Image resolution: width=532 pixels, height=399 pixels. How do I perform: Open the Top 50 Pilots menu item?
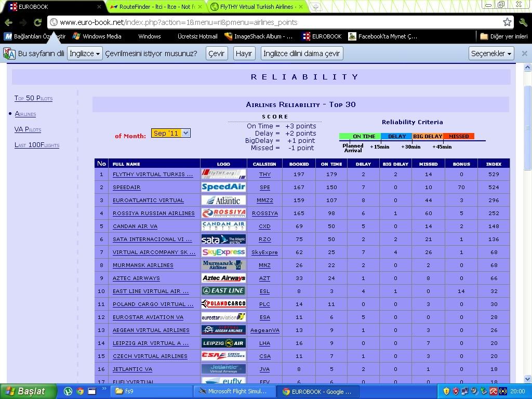[33, 98]
